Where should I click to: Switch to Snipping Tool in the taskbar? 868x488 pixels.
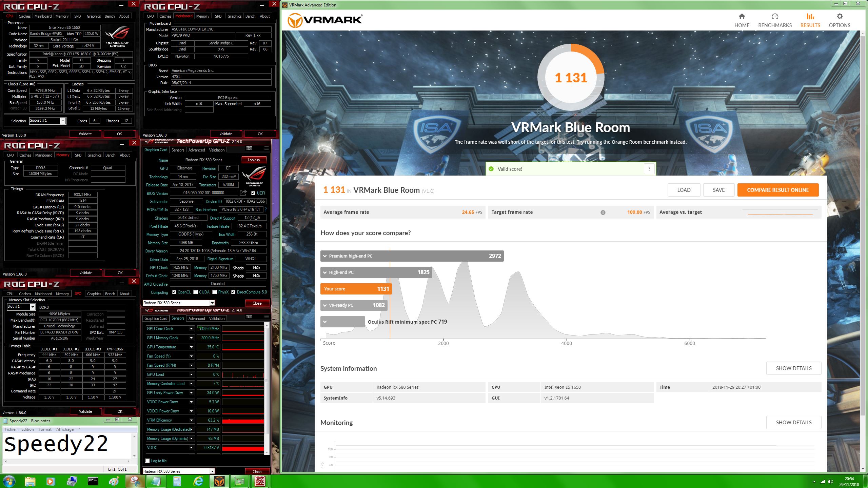pyautogui.click(x=135, y=481)
